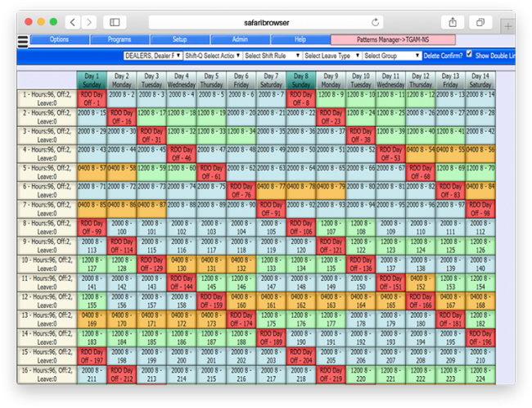Open the hamburger menu icon
The width and height of the screenshot is (532, 408).
pyautogui.click(x=23, y=42)
